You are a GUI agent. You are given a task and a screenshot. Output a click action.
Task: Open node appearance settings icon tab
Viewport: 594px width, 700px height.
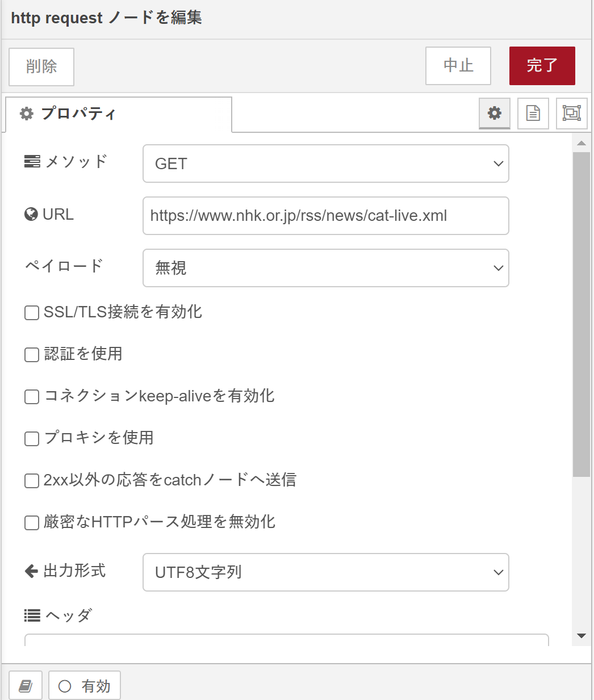coord(572,113)
